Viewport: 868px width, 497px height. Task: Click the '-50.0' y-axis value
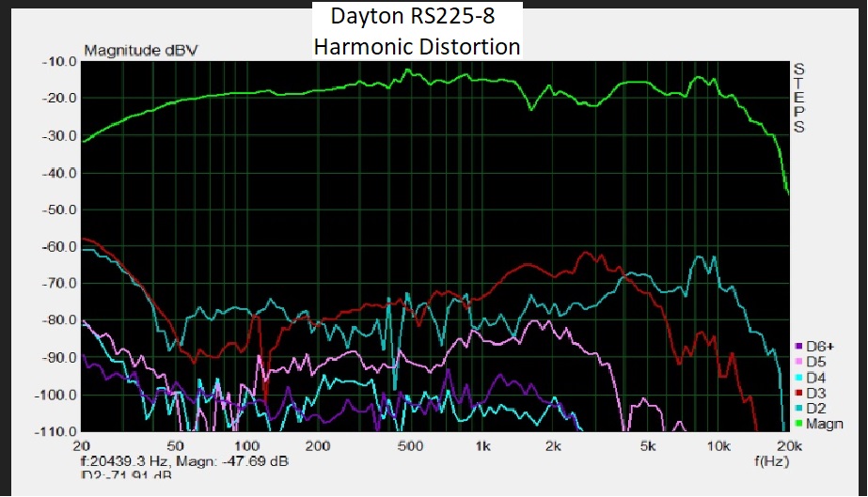(58, 210)
